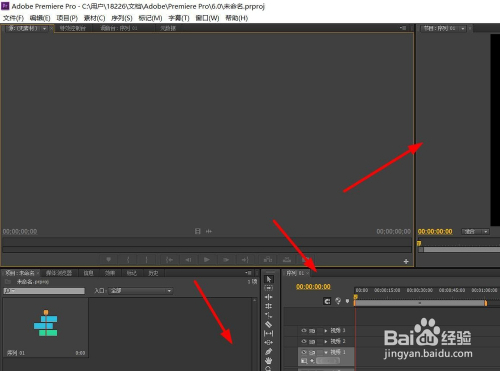Toggle Snap magnet icon in timeline
This screenshot has height=371, width=500.
point(327,301)
